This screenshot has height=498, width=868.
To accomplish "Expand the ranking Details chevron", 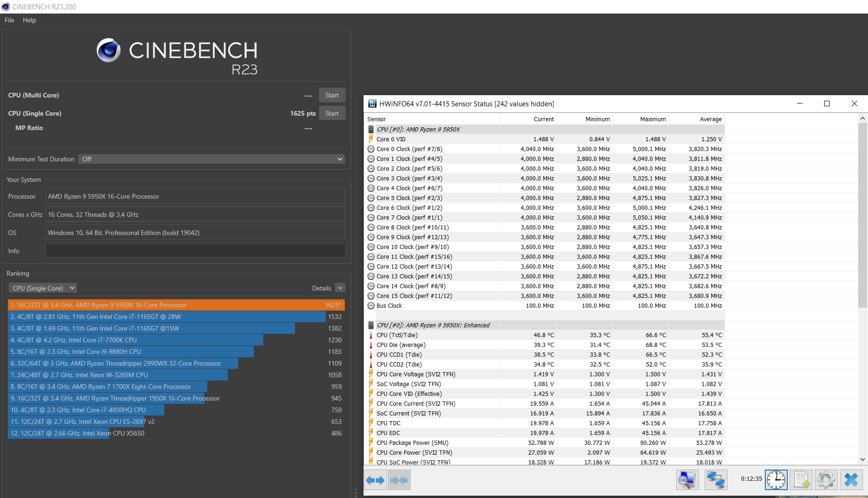I will [x=341, y=288].
